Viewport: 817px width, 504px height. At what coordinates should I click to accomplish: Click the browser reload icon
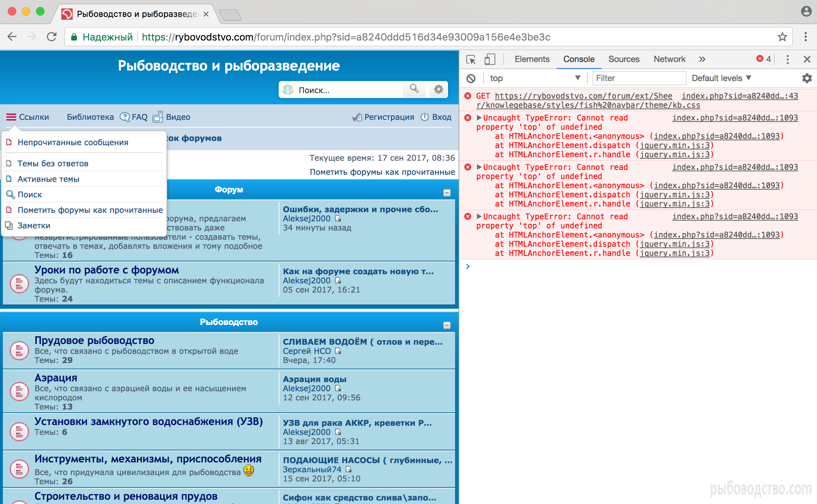click(x=52, y=37)
